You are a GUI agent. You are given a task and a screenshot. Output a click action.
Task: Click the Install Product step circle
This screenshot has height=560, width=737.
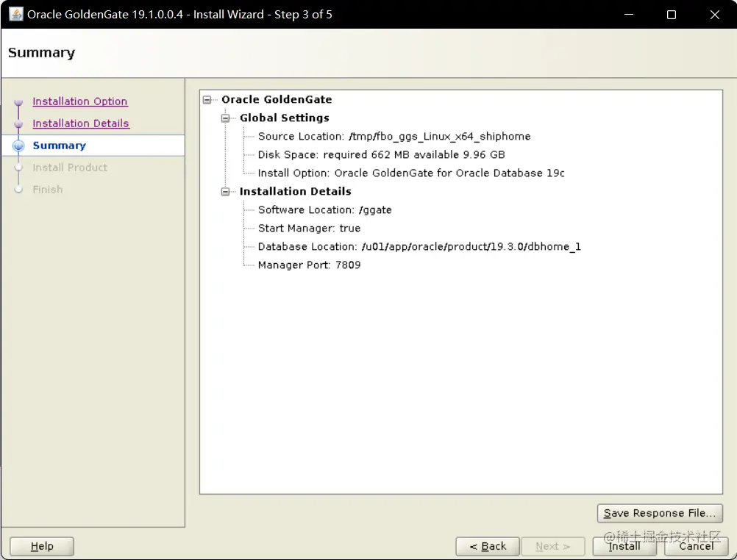pos(18,168)
